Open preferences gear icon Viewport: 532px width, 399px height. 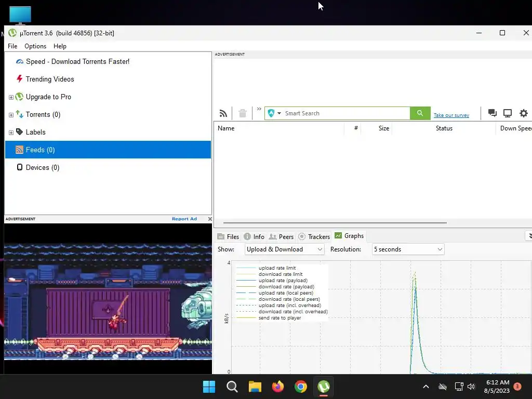[524, 113]
